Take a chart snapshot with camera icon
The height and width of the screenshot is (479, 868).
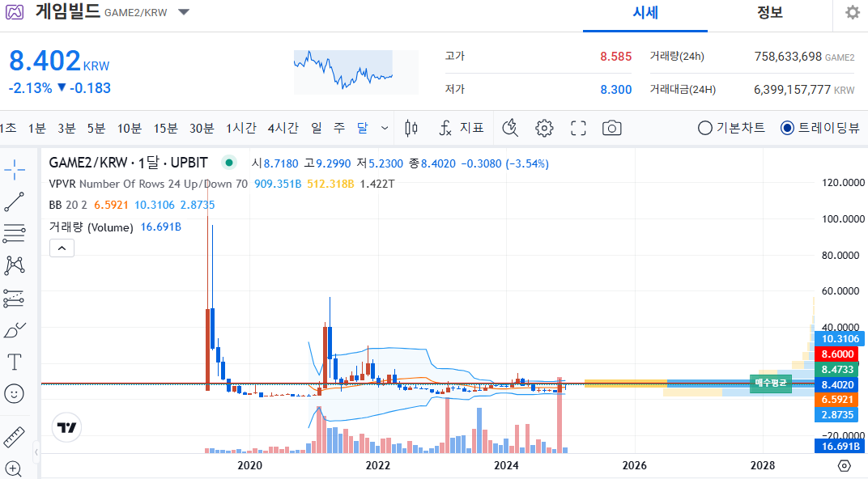pyautogui.click(x=611, y=129)
